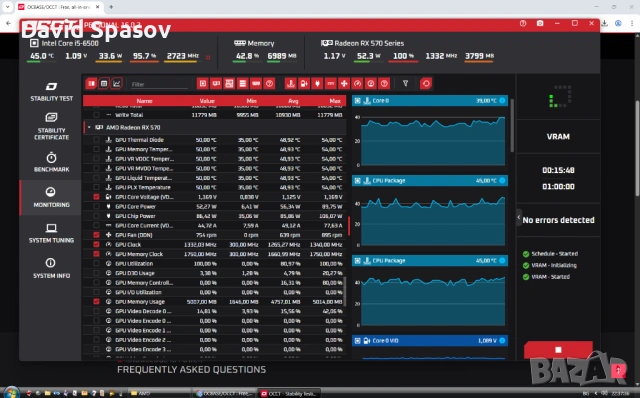Open the Benchmark section
Viewport: 640px width, 398px height.
[51, 162]
